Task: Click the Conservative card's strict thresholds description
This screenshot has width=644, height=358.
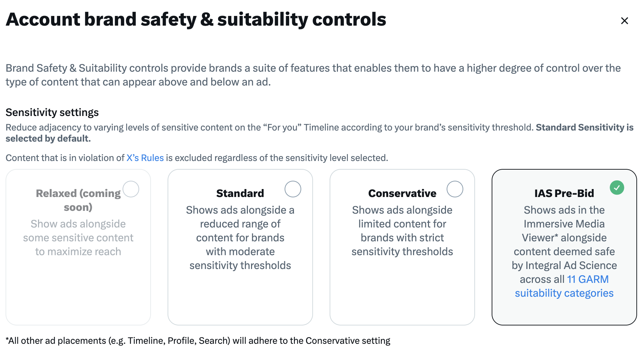Action: [x=402, y=231]
